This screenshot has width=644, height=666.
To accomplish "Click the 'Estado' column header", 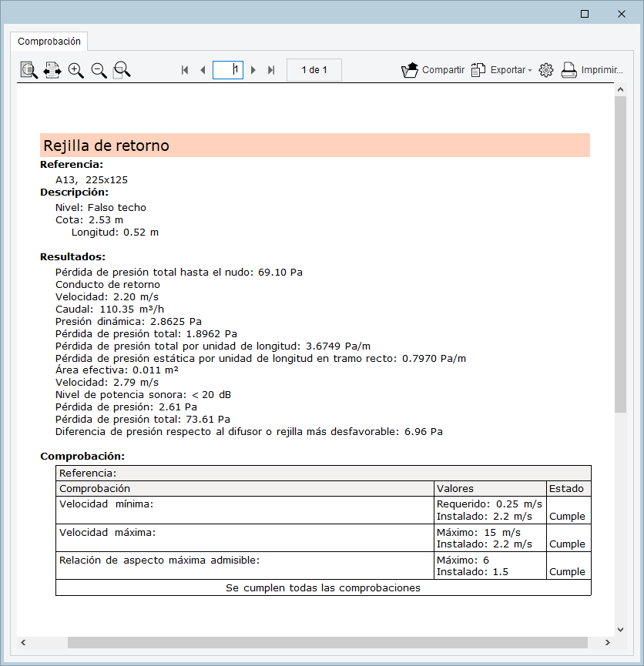I will pyautogui.click(x=569, y=488).
